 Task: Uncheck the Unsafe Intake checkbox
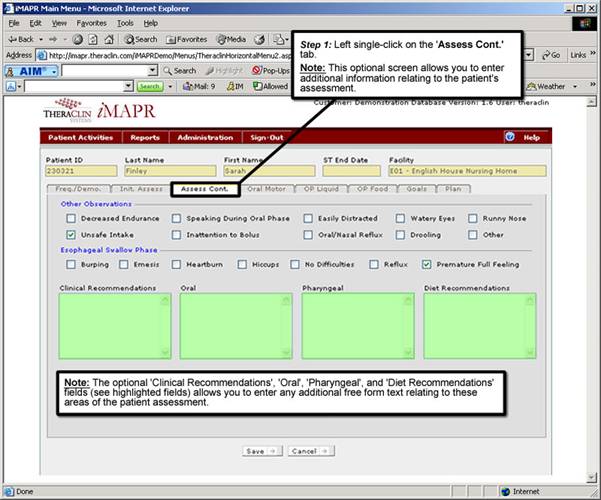pos(71,234)
